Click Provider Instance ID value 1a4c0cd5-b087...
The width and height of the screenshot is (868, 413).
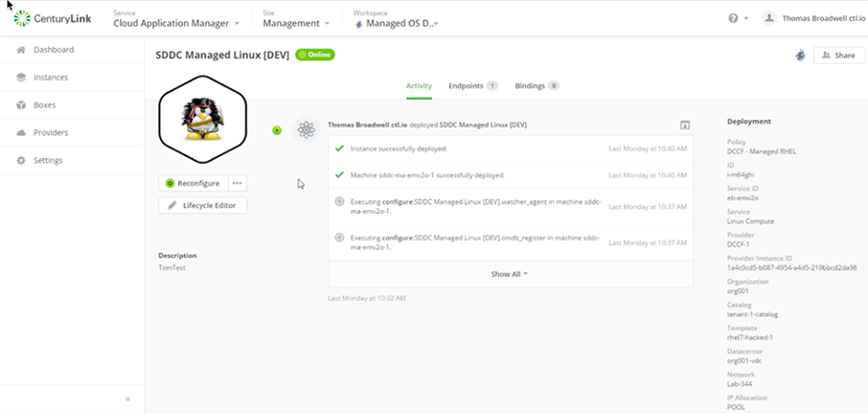[x=792, y=268]
